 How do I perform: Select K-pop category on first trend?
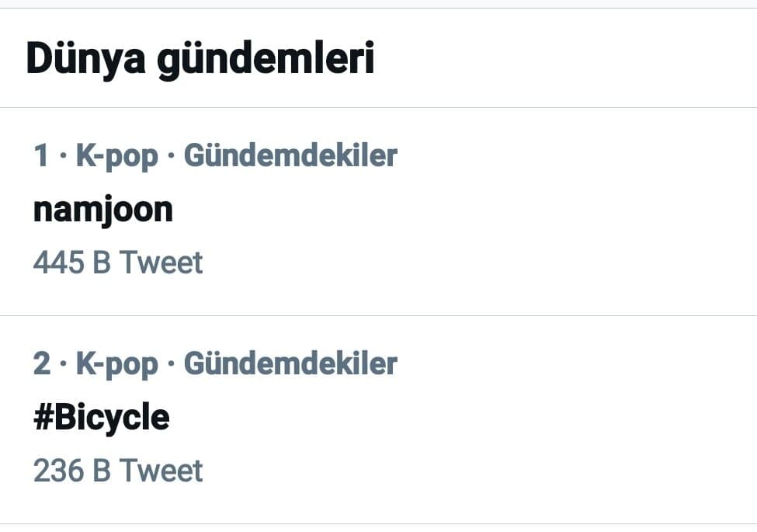click(116, 156)
